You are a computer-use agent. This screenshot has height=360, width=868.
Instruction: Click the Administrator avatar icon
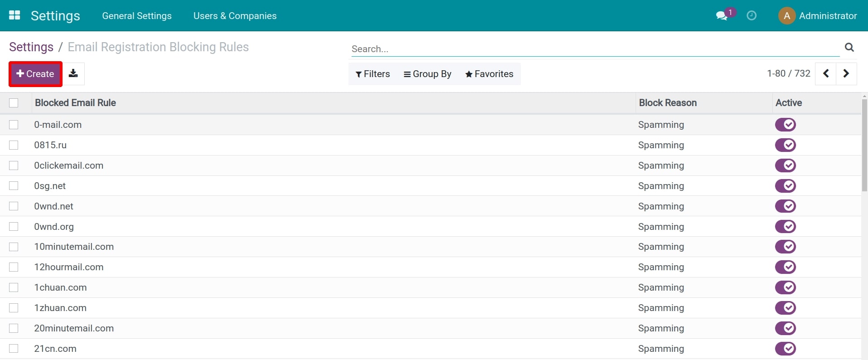click(x=787, y=16)
